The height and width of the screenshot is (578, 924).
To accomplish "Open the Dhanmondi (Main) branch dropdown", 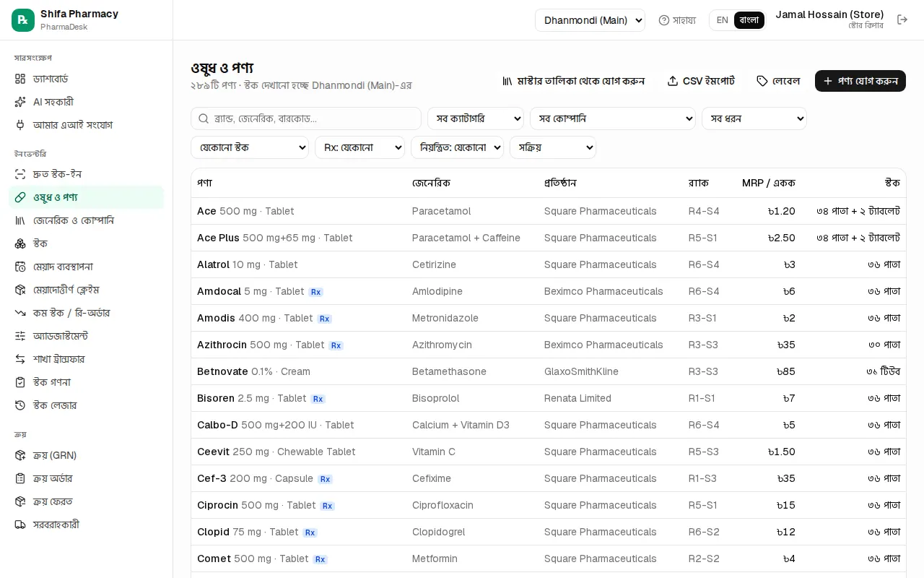I will click(x=590, y=20).
